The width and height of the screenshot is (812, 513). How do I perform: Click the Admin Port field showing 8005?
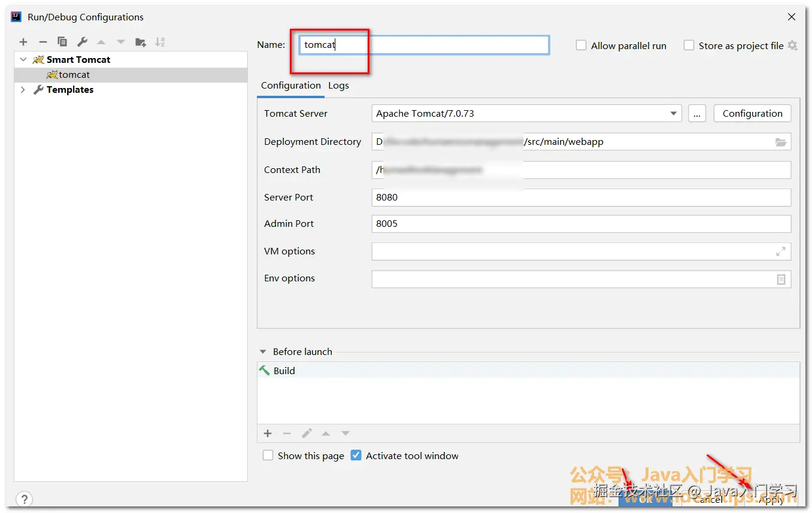coord(581,224)
